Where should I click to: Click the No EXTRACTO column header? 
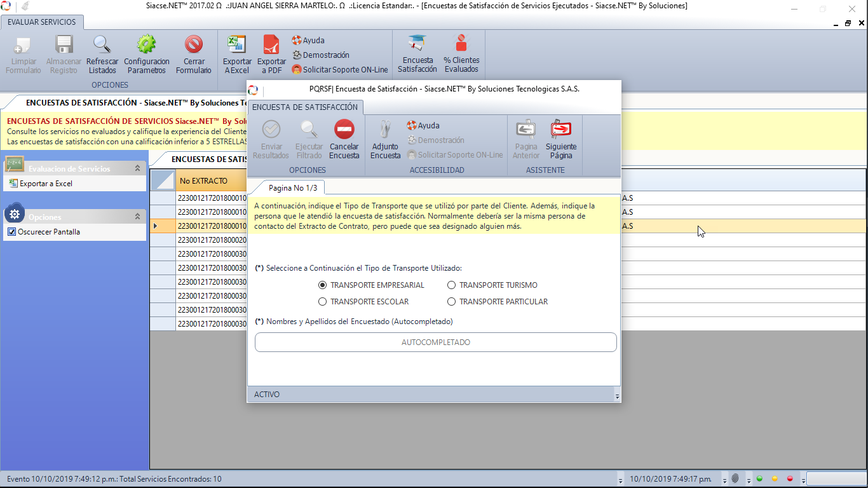tap(210, 180)
